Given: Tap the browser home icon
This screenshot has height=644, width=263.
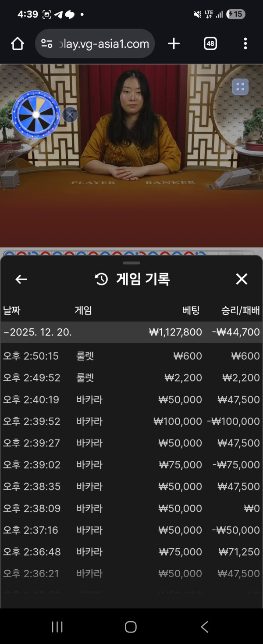Looking at the screenshot, I should point(17,43).
